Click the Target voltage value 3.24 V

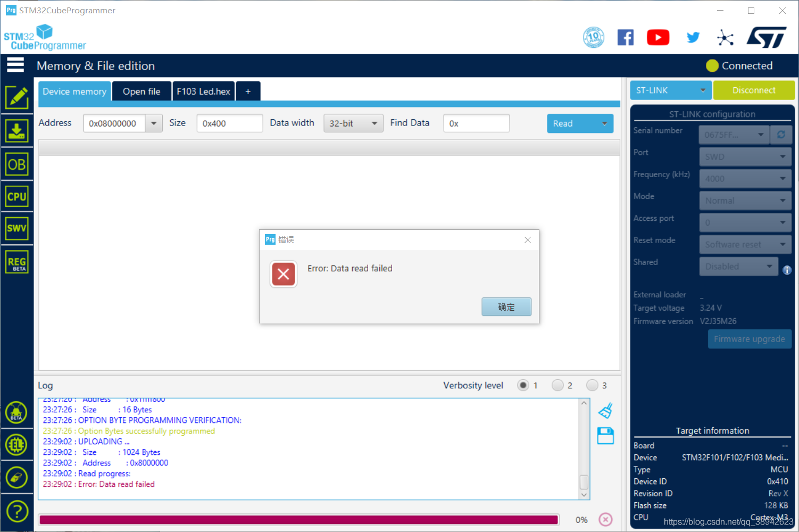coord(711,308)
